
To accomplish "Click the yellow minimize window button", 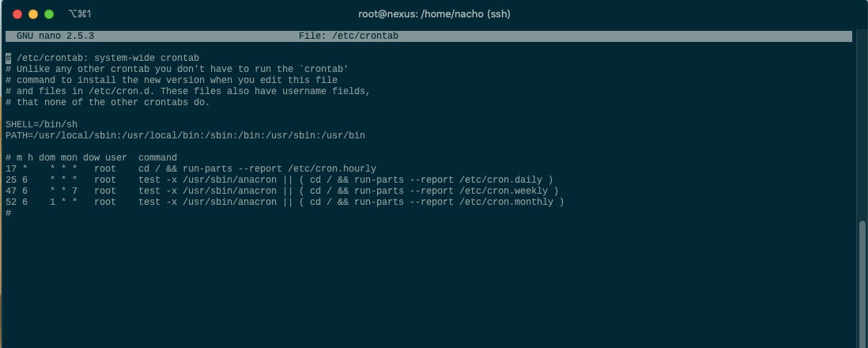I will (33, 14).
